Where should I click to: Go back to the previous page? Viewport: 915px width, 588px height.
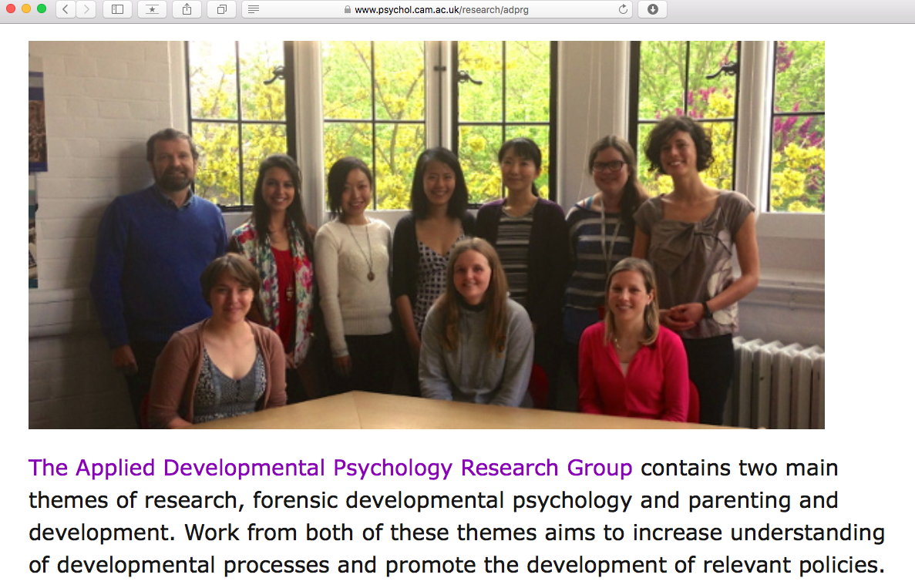[66, 9]
